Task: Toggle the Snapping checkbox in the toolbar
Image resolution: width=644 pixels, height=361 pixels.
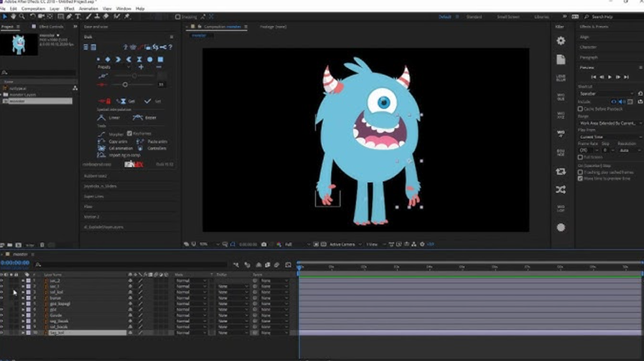Action: [x=177, y=17]
